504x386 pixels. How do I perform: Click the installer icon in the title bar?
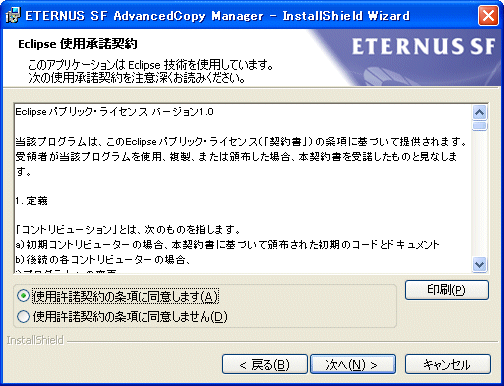coord(14,15)
